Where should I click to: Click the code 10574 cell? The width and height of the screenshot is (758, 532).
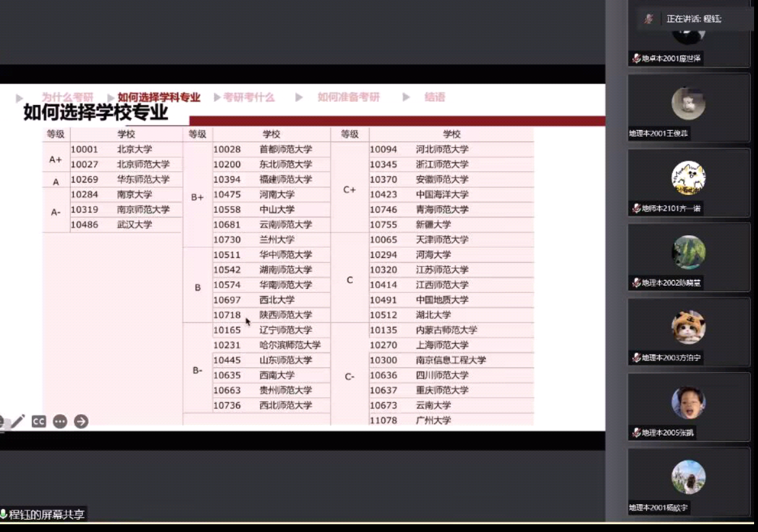tap(227, 284)
